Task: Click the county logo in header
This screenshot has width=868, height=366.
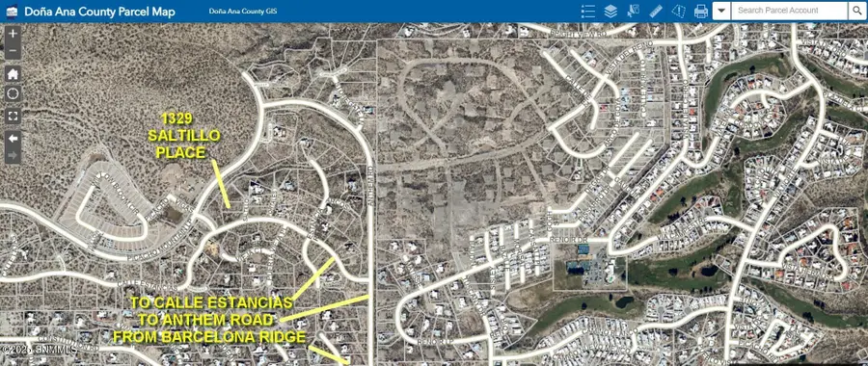Action: (12, 11)
